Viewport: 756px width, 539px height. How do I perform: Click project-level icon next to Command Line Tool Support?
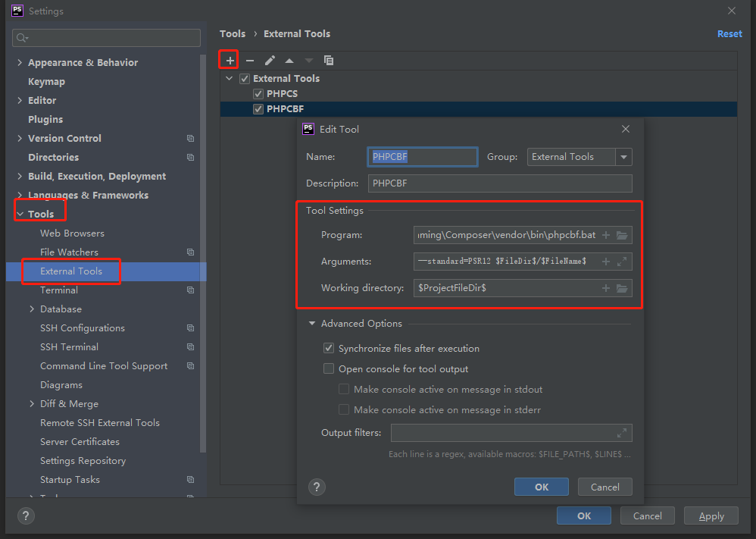[190, 365]
